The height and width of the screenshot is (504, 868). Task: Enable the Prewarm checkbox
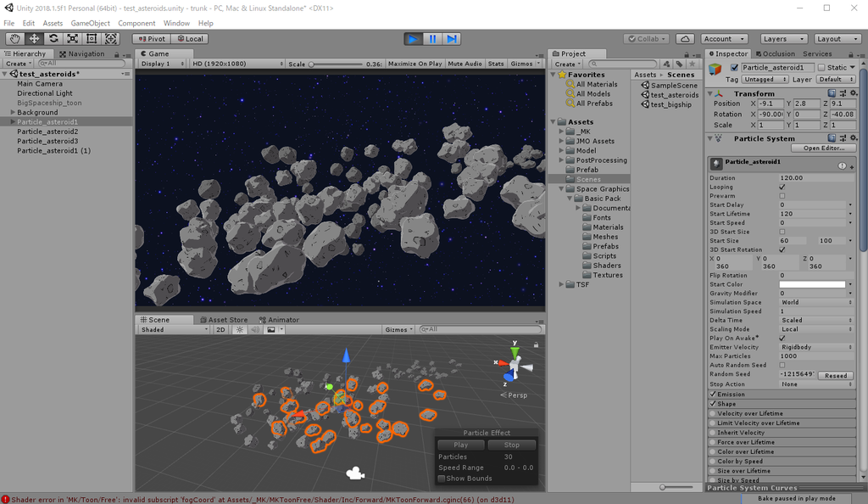(x=782, y=196)
